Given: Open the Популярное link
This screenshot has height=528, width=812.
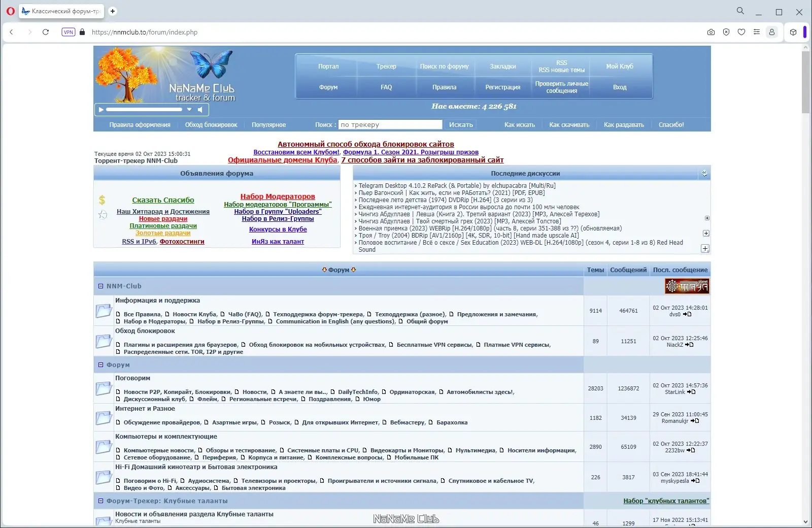Looking at the screenshot, I should (x=269, y=125).
